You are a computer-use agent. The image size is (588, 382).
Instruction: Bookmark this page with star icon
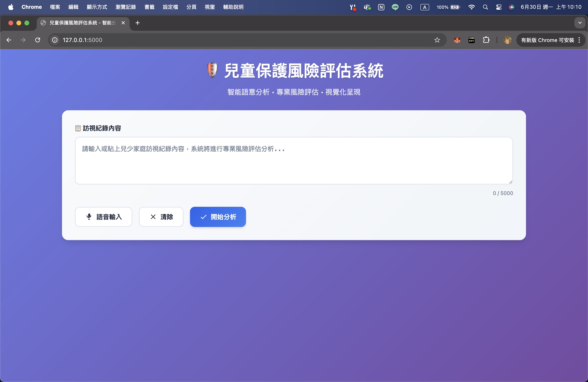point(437,40)
